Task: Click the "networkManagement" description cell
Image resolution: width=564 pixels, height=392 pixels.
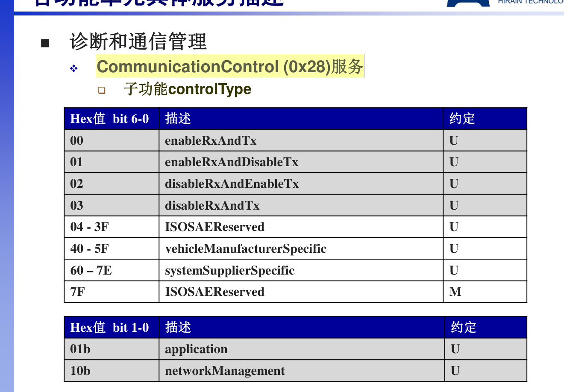Action: pyautogui.click(x=302, y=371)
